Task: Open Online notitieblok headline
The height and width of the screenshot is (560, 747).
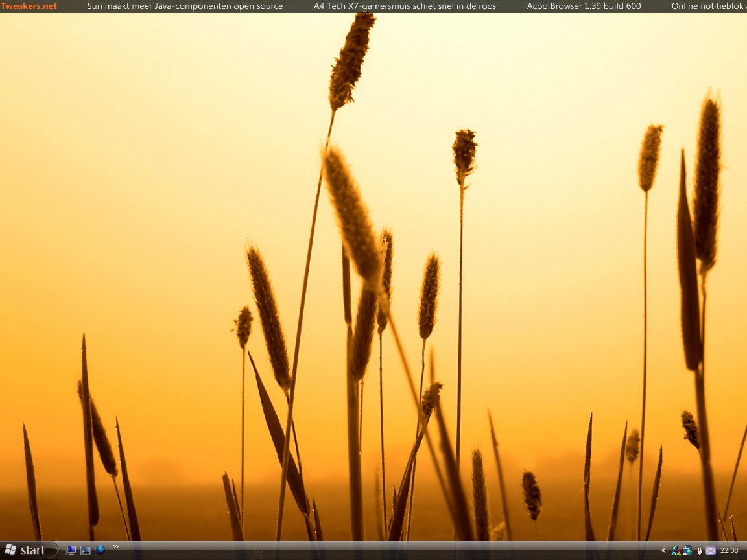Action: coord(709,6)
